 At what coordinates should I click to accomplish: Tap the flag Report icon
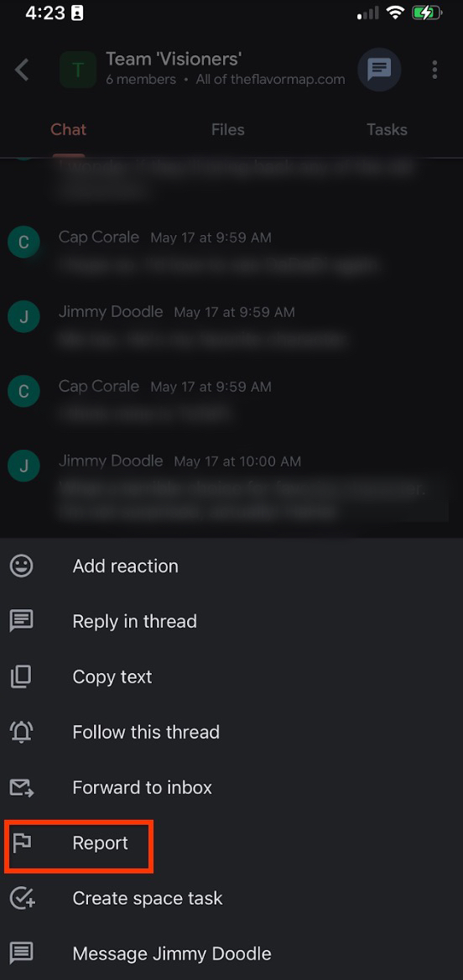coord(22,843)
